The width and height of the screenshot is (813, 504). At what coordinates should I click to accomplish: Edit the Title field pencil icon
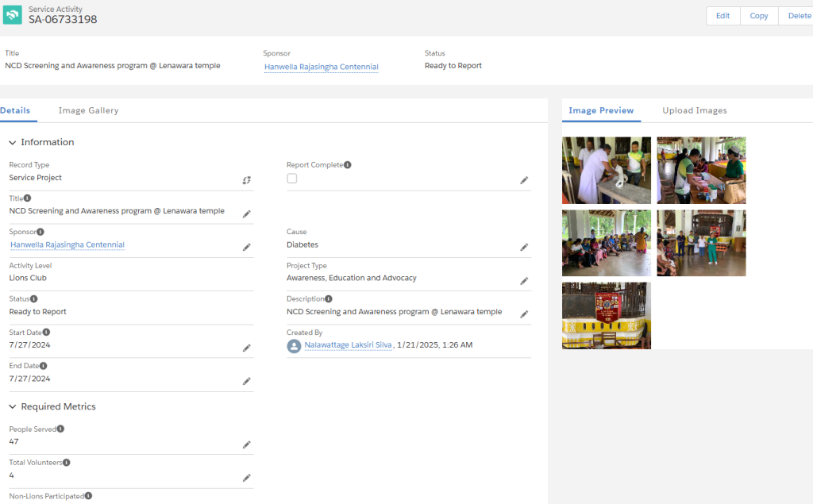coord(247,214)
